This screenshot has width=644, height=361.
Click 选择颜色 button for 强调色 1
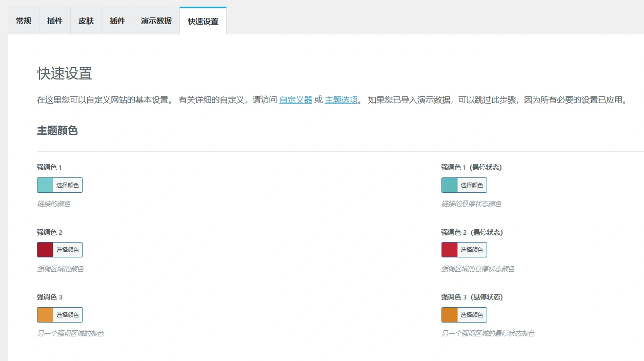67,185
